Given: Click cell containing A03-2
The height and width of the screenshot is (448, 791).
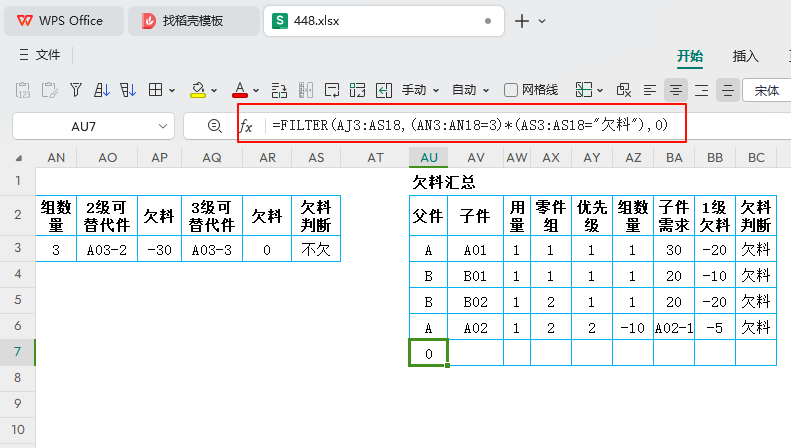Looking at the screenshot, I should (107, 250).
